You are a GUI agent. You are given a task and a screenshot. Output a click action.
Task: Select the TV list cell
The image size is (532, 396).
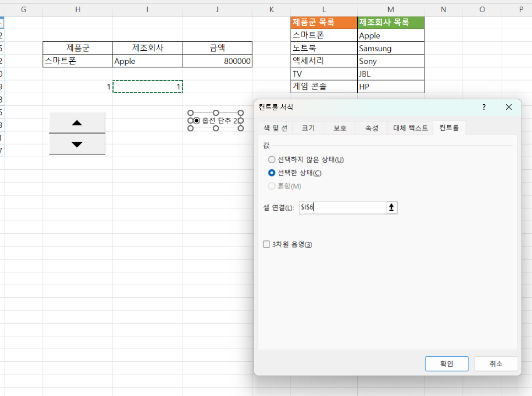[324, 74]
